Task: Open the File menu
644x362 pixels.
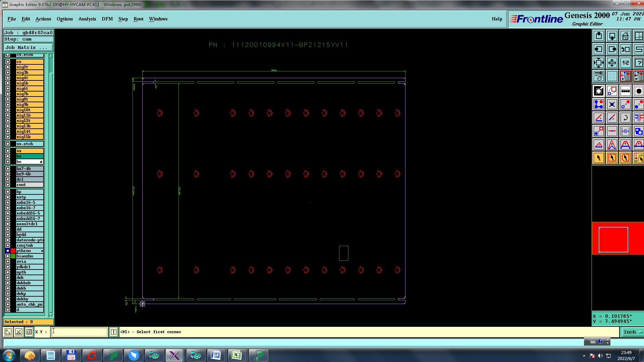Action: click(12, 19)
